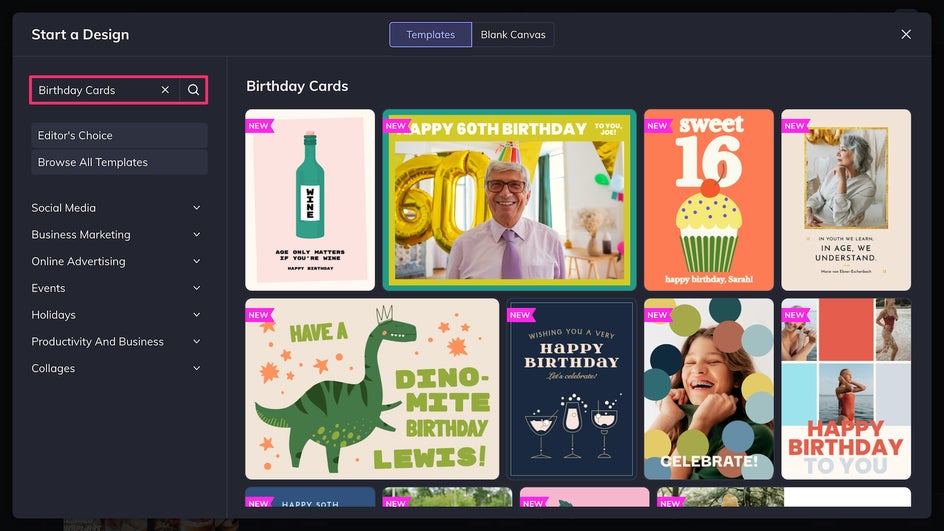The height and width of the screenshot is (531, 944).
Task: Click the chevron next to Events
Action: [196, 288]
